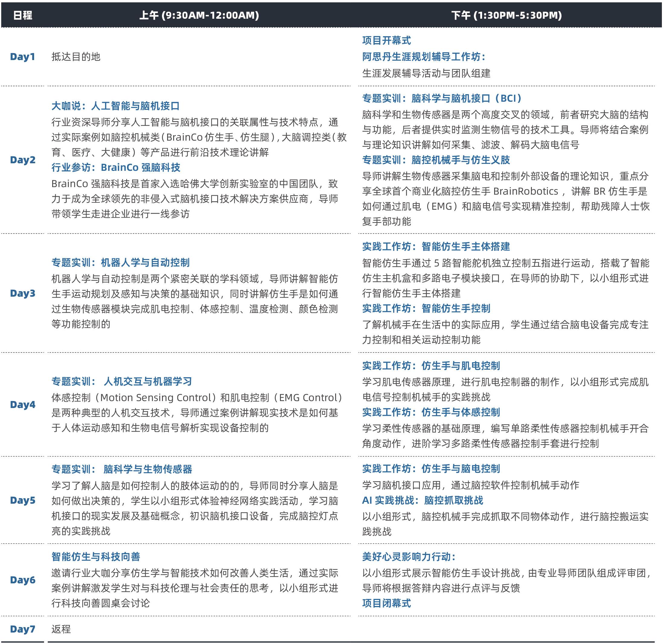664x644 pixels.
Task: Select the Day5 row label
Action: [x=23, y=500]
